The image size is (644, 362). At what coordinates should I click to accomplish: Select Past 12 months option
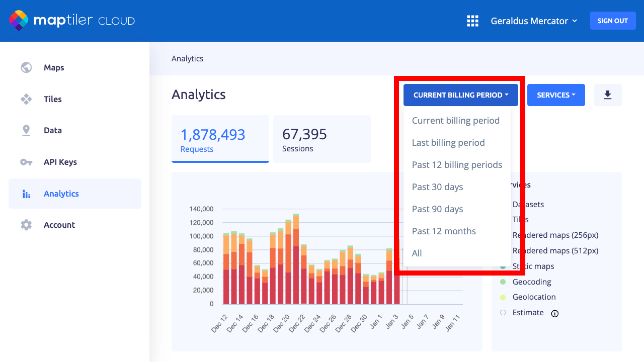tap(443, 231)
